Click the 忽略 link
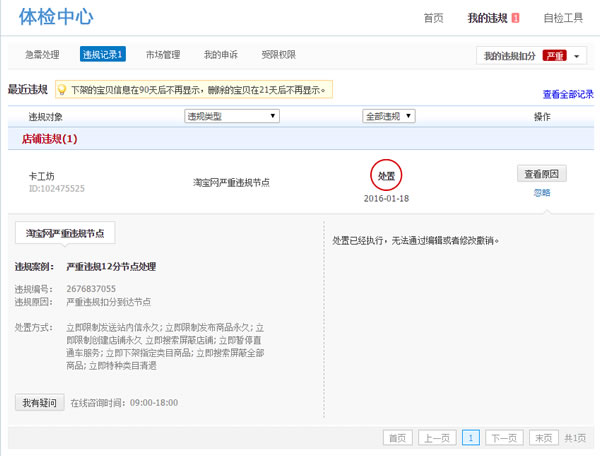600x456 pixels. tap(541, 192)
